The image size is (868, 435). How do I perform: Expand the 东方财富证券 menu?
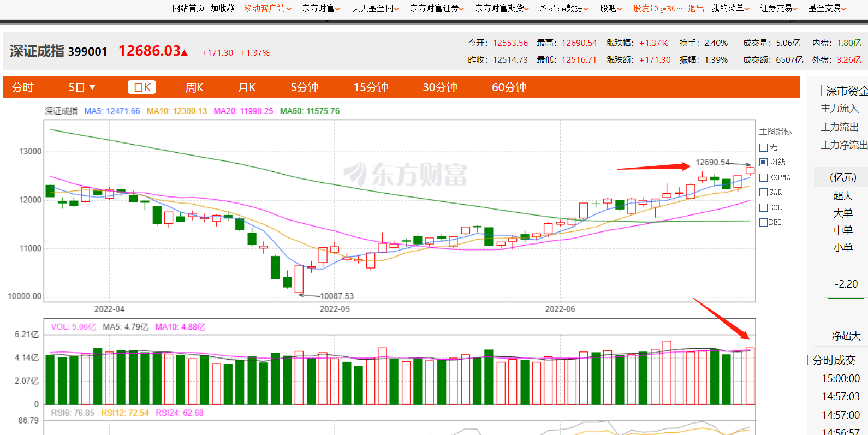[x=437, y=8]
